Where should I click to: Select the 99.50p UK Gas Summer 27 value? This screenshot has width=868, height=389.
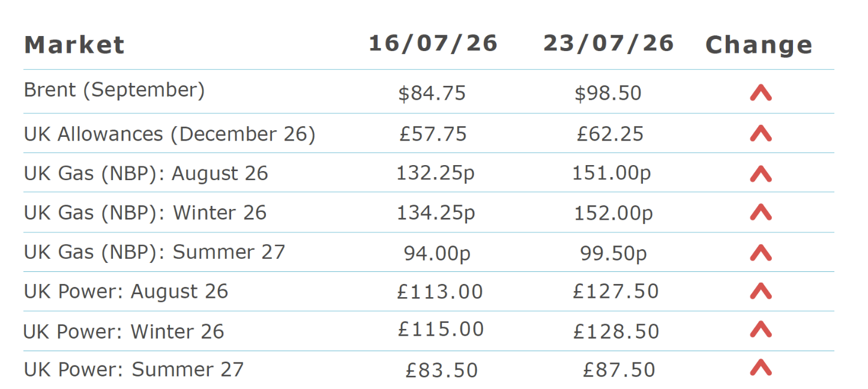613,253
